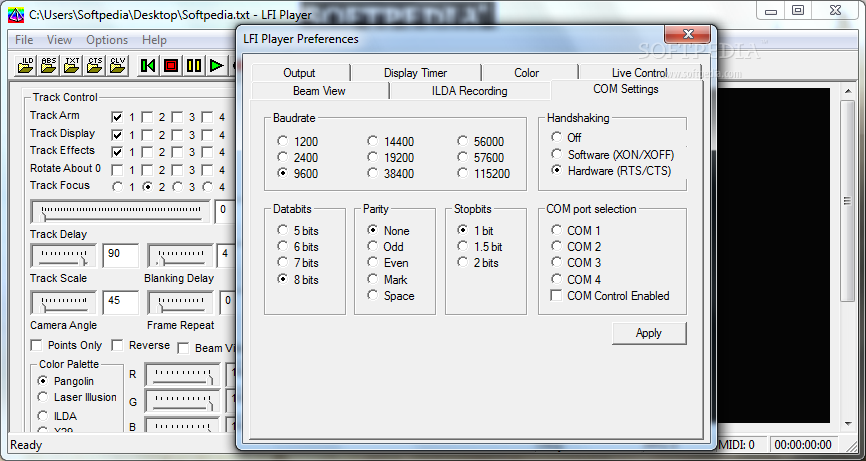Click the LFI Player title bar app icon
This screenshot has height=461, width=866.
tap(15, 14)
